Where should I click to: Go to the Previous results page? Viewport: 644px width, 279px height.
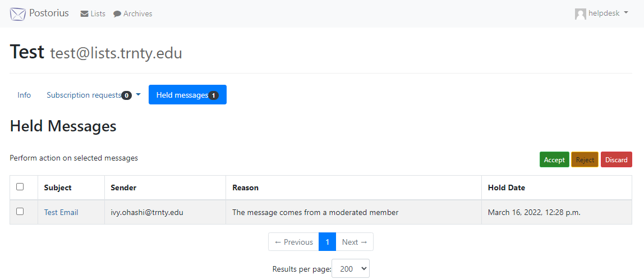[x=293, y=242]
